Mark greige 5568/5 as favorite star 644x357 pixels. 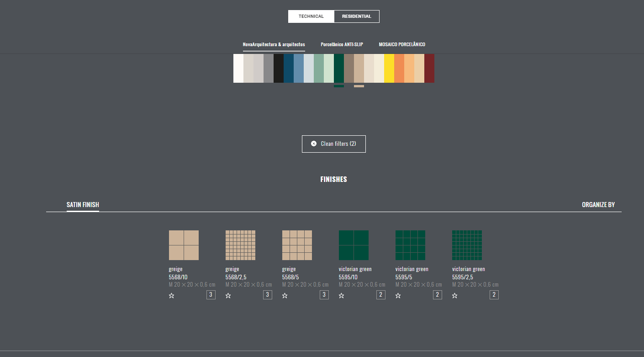coord(285,296)
